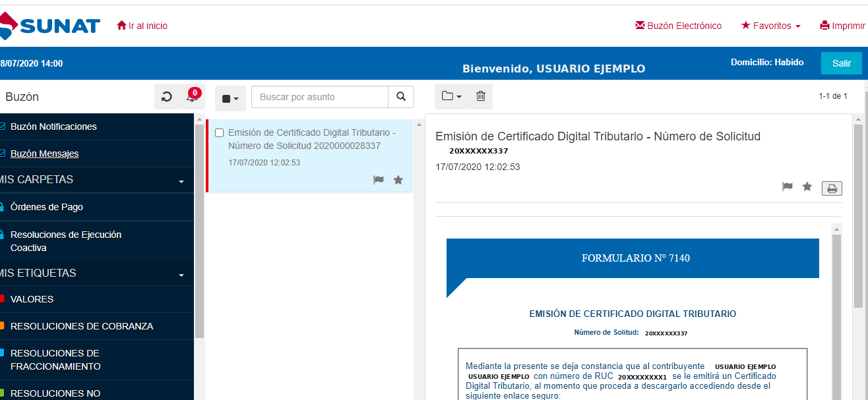This screenshot has width=868, height=400.
Task: Collapse the MIS CARPETAS section
Action: tap(181, 181)
